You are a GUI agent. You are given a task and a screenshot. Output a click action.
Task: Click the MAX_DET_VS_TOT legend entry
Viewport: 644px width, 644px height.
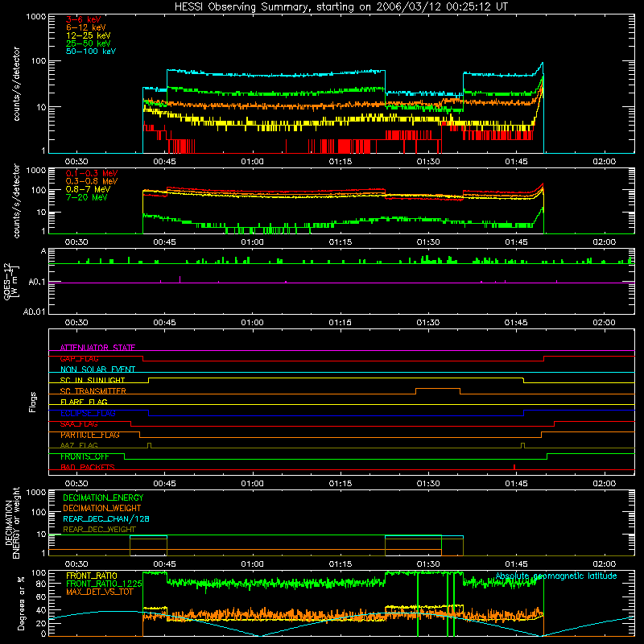(x=100, y=592)
